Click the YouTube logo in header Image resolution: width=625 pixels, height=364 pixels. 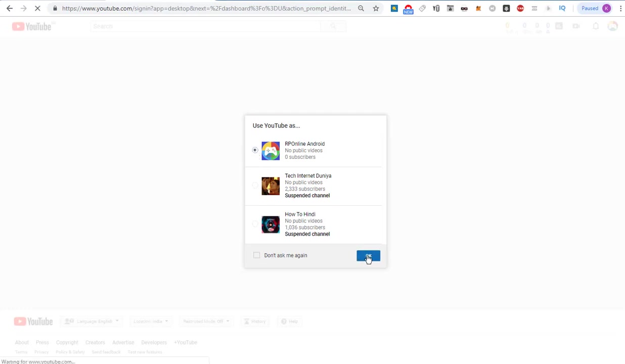(32, 26)
